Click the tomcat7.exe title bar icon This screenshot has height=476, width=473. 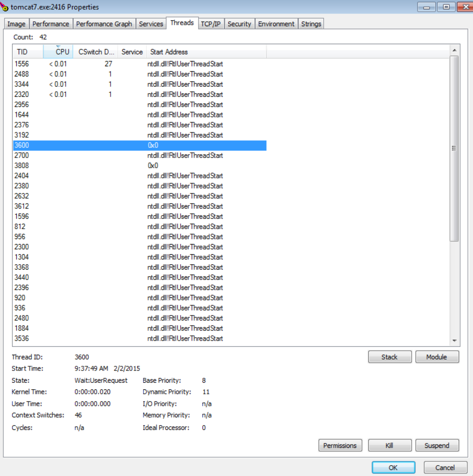point(4,7)
